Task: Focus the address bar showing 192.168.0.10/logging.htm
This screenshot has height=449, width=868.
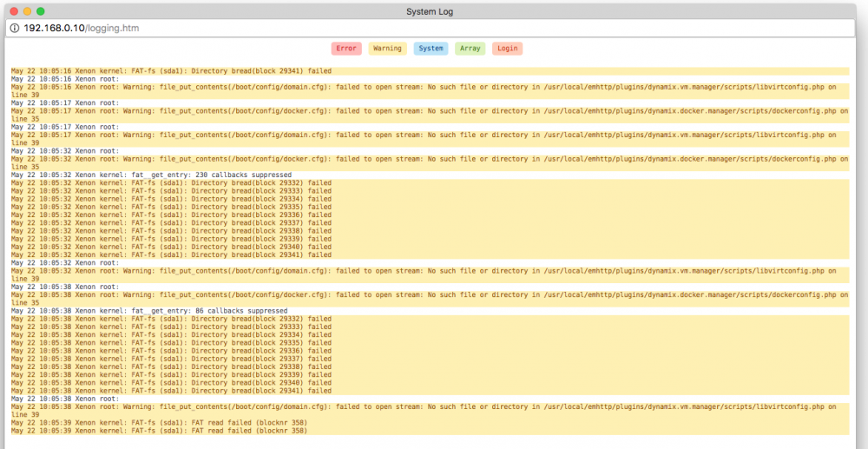Action: (430, 28)
